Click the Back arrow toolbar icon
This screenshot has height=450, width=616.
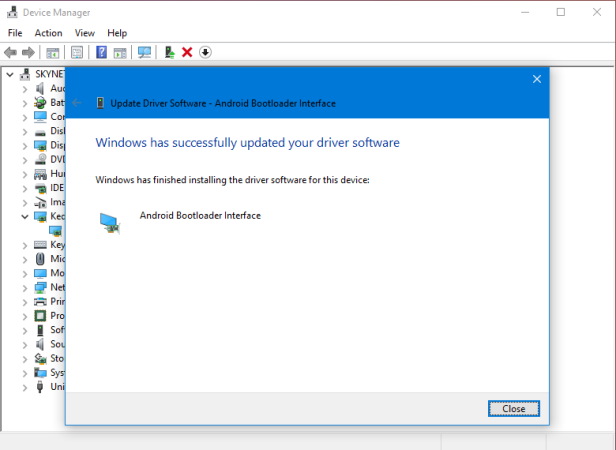click(11, 52)
